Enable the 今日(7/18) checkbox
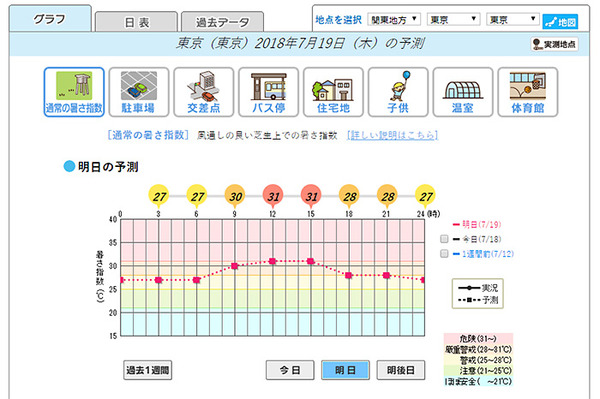Viewport: 600px width, 399px height. coord(444,239)
